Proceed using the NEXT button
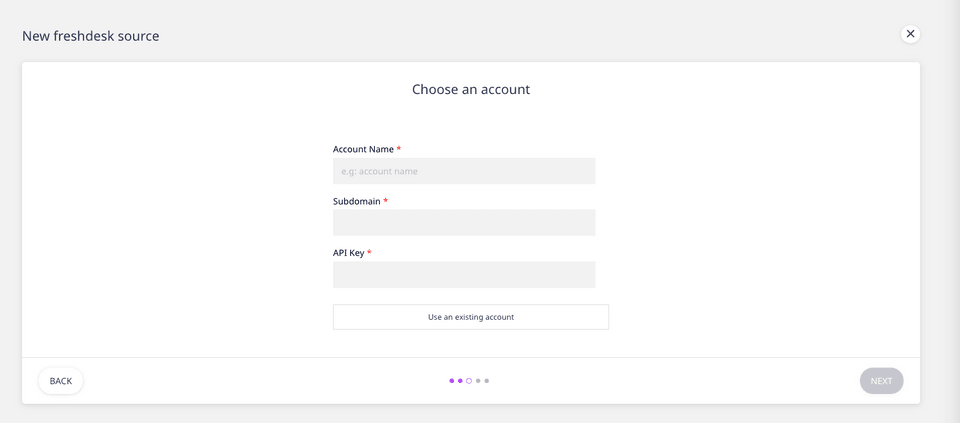The width and height of the screenshot is (960, 423). (x=881, y=381)
